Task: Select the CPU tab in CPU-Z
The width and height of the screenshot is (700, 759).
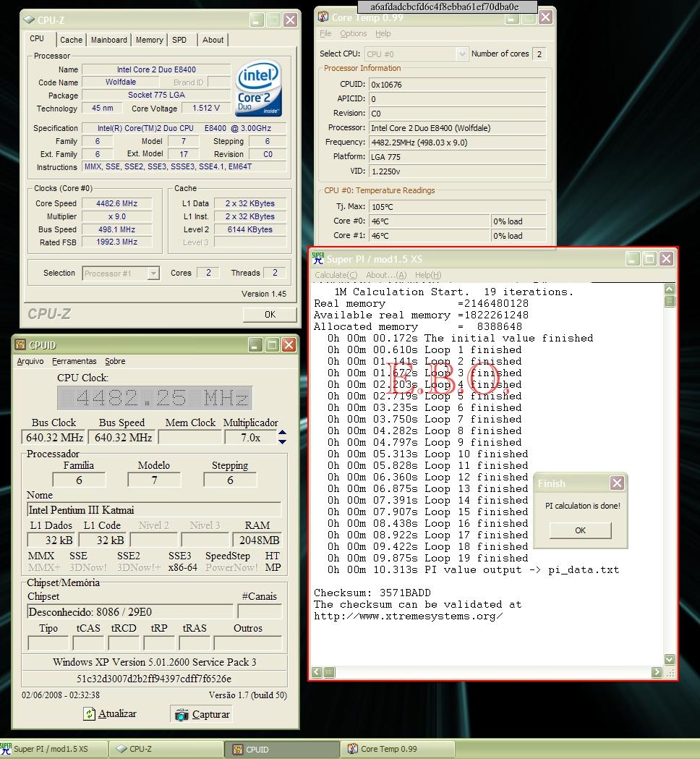Action: coord(37,39)
